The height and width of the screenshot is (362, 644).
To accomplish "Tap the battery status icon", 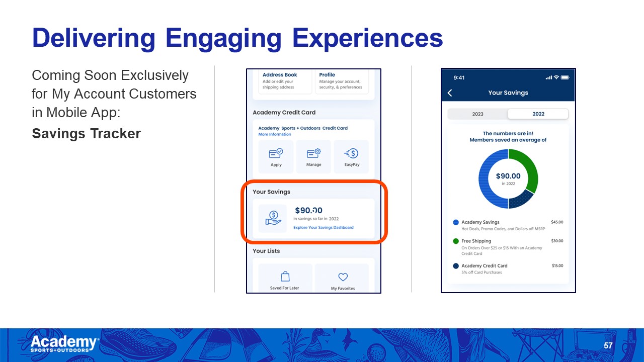I will pos(565,77).
